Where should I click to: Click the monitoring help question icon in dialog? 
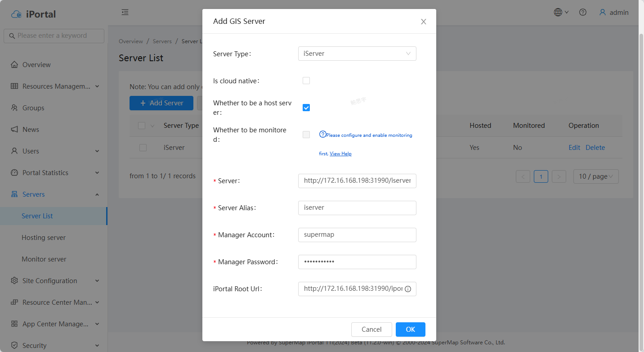322,134
